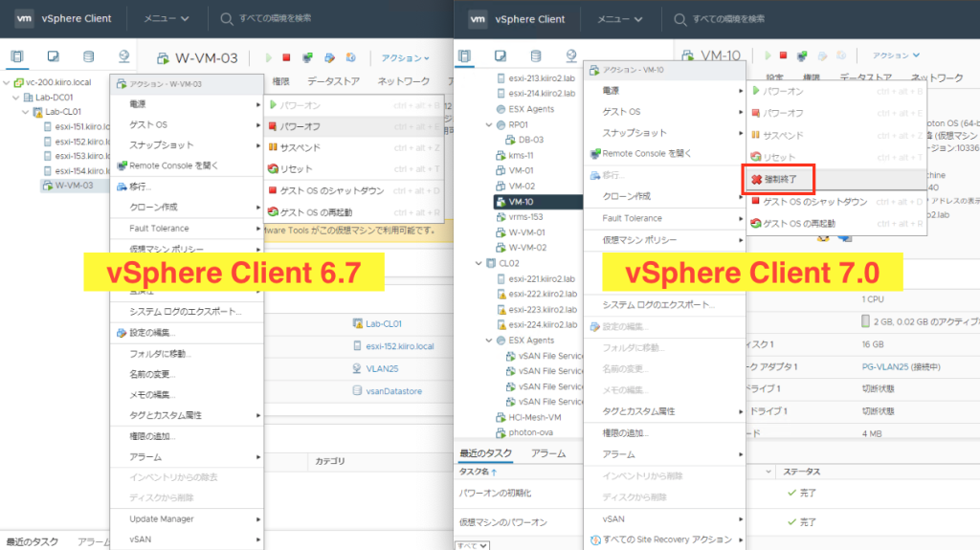Open VMs and Templates view in 7.0 window
This screenshot has width=980, height=550.
[500, 56]
